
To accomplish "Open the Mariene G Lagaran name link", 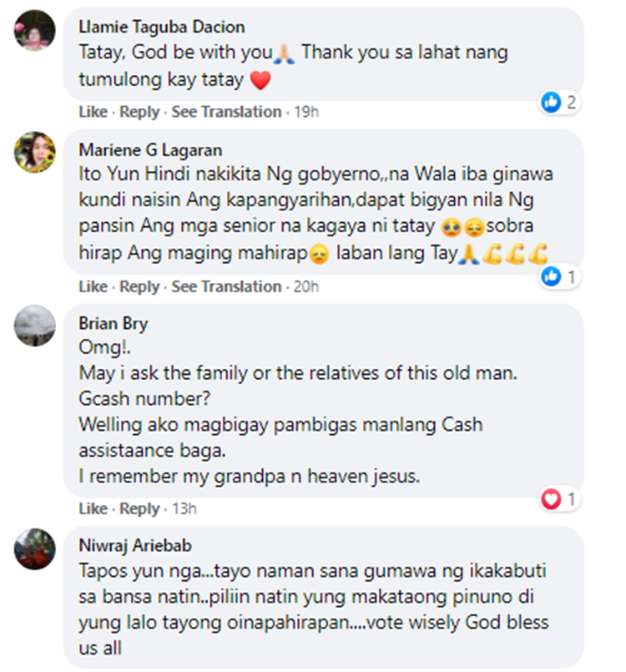I will 150,150.
